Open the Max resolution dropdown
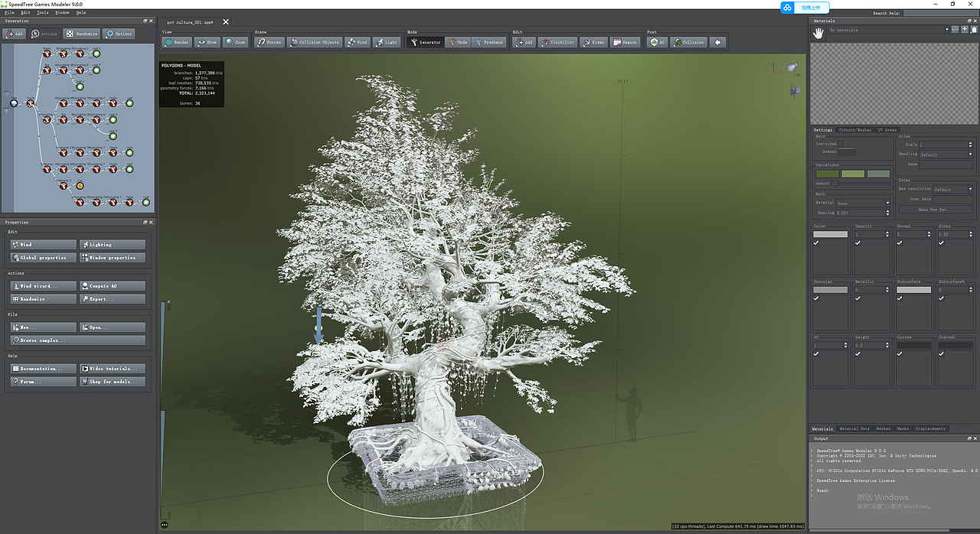This screenshot has height=534, width=980. pos(953,189)
